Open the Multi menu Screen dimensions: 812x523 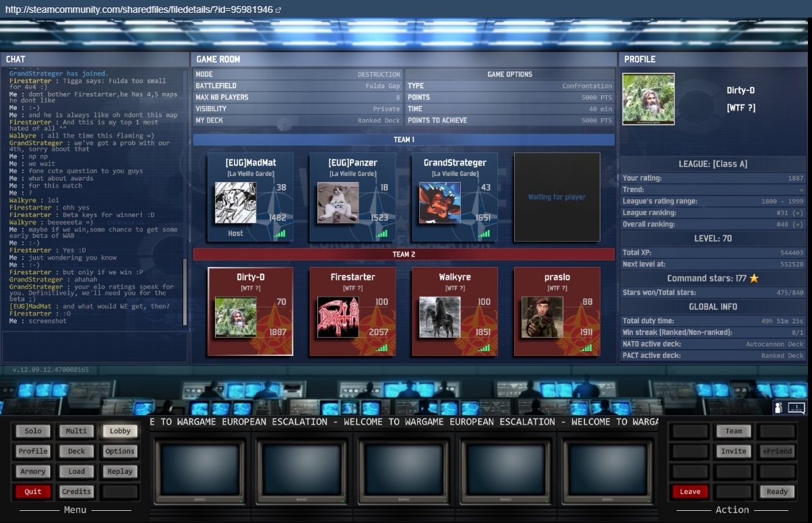[76, 431]
